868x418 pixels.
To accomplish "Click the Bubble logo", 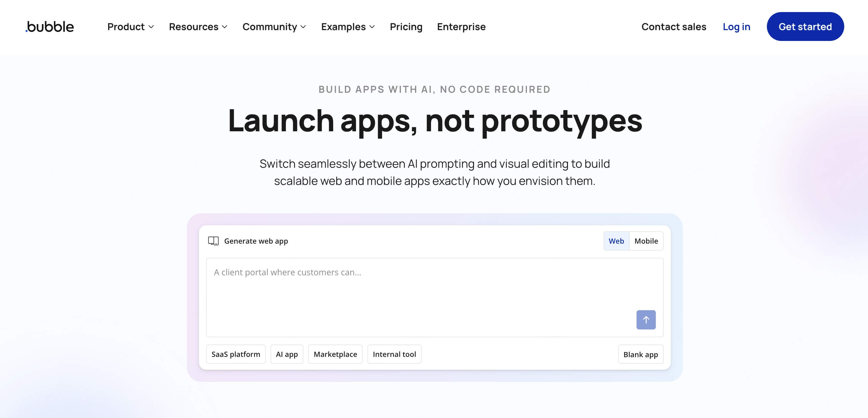I will (50, 27).
